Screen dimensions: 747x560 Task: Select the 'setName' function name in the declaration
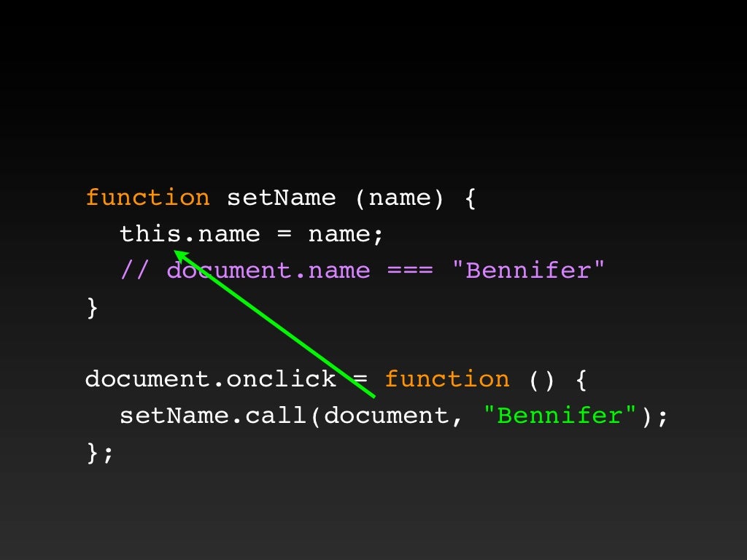(281, 198)
